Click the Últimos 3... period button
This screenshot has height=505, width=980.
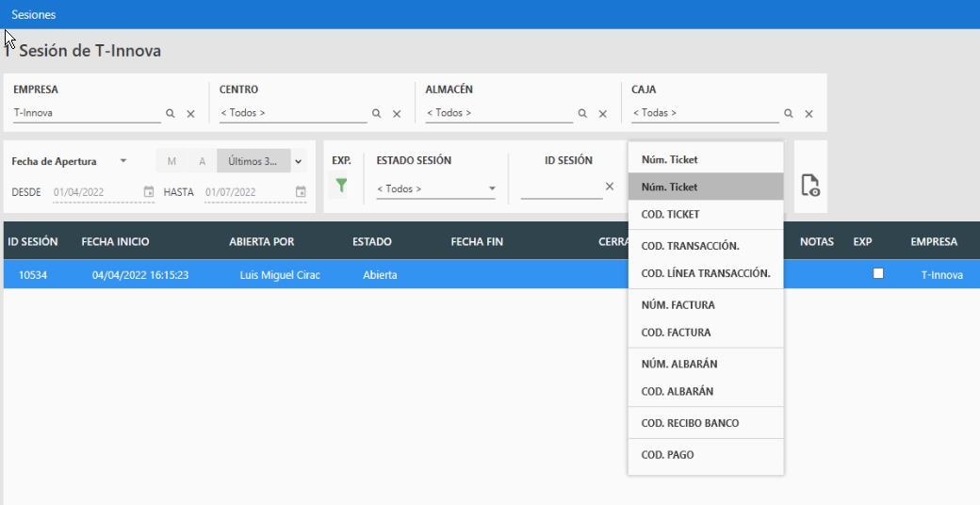(253, 161)
